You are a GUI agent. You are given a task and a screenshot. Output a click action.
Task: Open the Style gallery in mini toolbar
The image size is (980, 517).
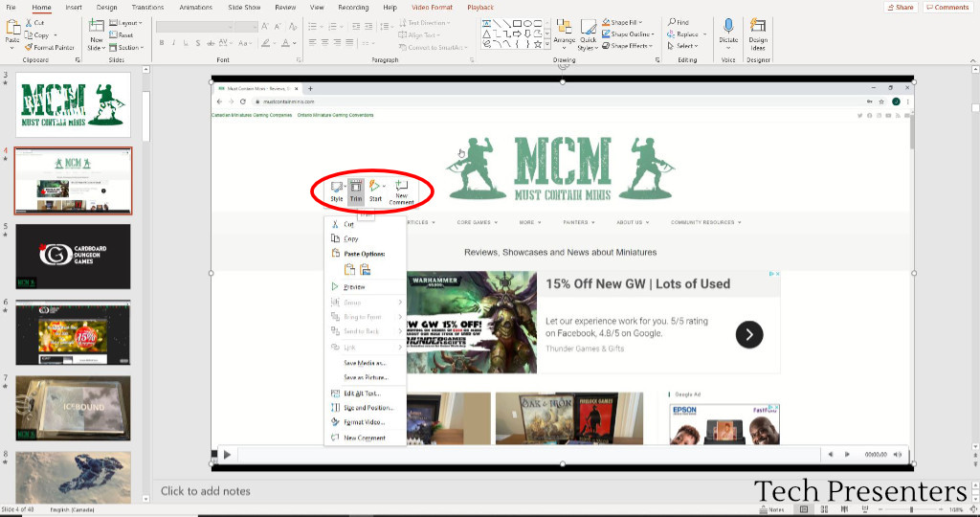tap(337, 191)
